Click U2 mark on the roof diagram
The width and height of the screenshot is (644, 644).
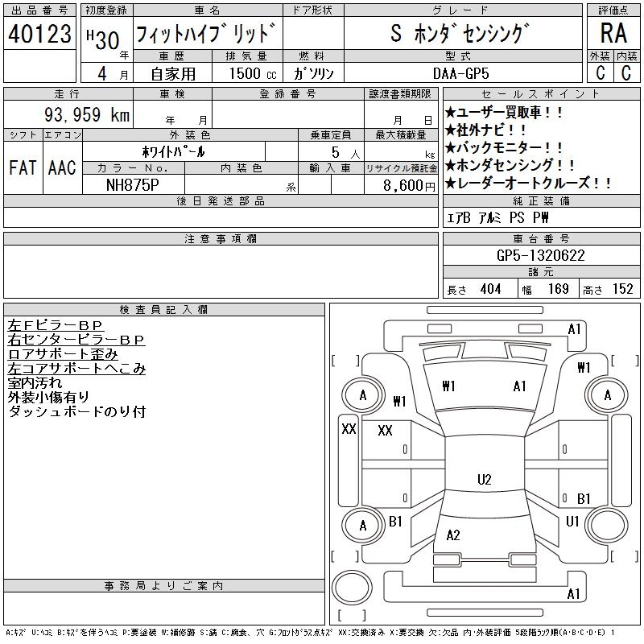pyautogui.click(x=485, y=479)
